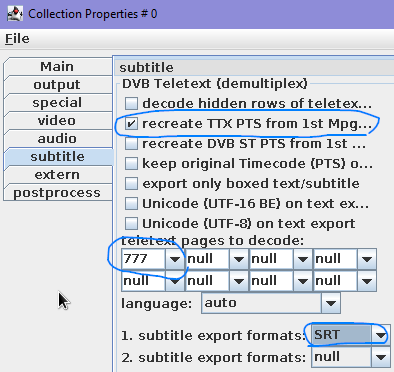
Task: Open 1. subtitle export formats SRT dropdown
Action: pos(380,335)
